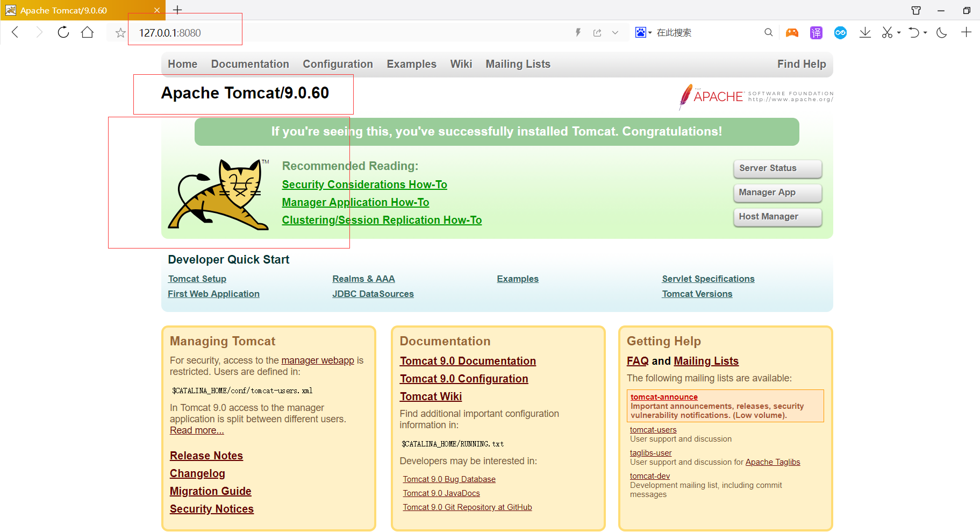Open Realms & AAA link
The height and width of the screenshot is (532, 980).
pos(363,279)
